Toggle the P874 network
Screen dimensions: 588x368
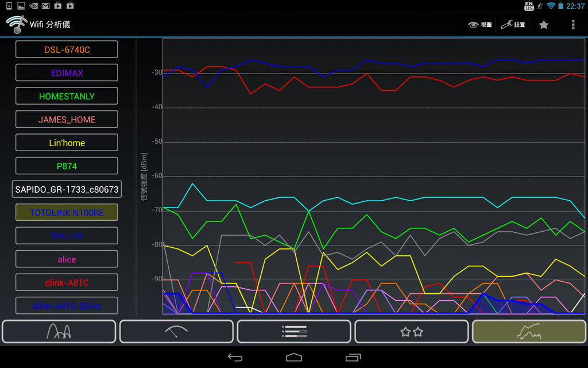pyautogui.click(x=67, y=166)
